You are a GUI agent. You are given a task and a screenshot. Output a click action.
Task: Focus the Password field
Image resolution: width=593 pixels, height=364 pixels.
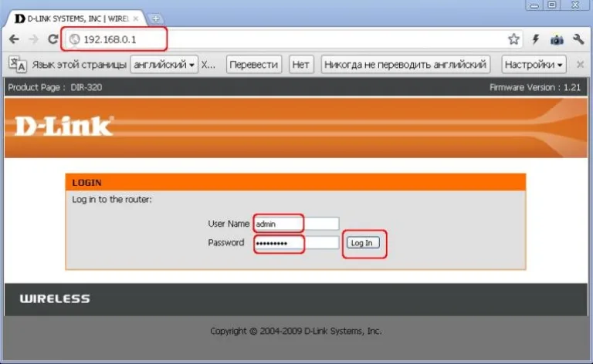[x=296, y=243]
